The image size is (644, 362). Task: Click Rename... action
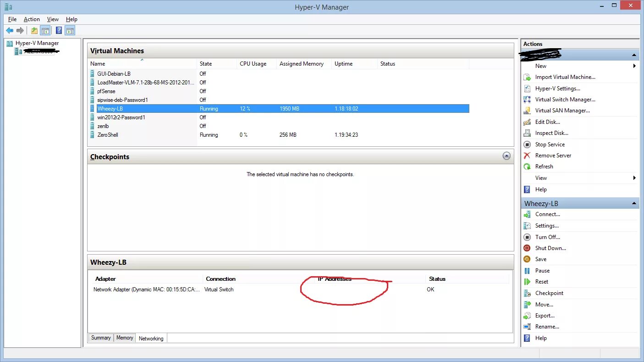547,327
